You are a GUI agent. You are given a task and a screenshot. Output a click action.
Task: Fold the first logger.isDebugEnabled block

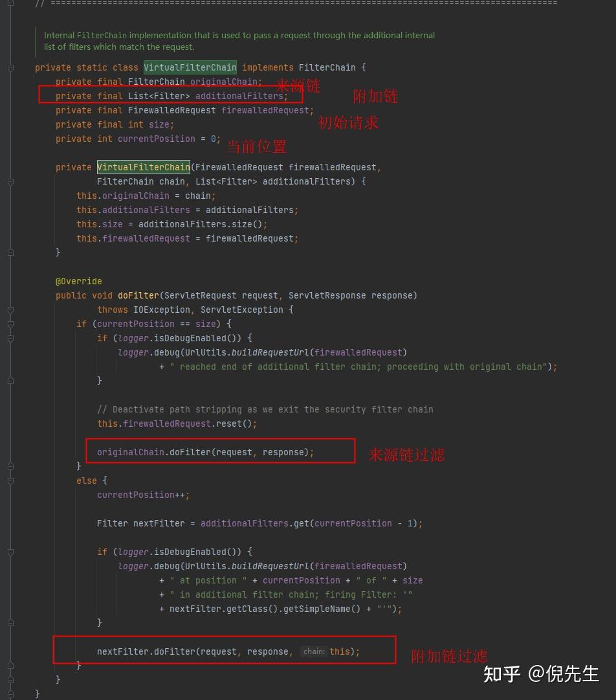coord(10,337)
